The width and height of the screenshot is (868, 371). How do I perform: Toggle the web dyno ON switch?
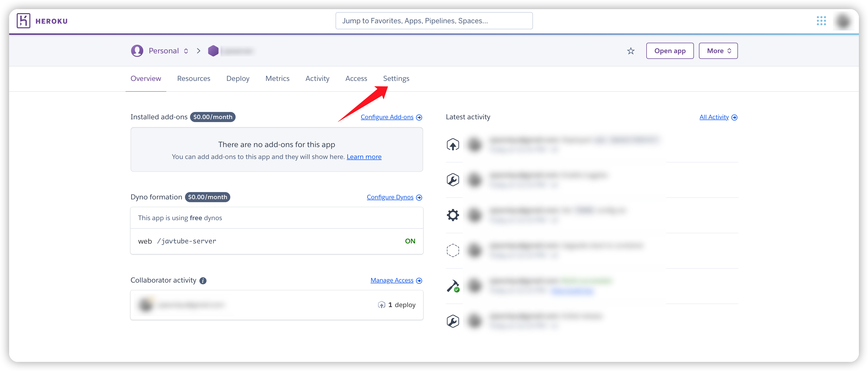coord(411,241)
